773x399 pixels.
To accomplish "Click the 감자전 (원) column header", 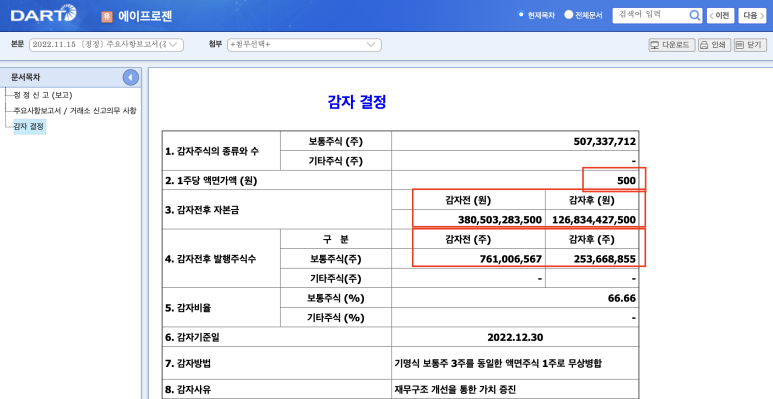I will click(x=468, y=200).
